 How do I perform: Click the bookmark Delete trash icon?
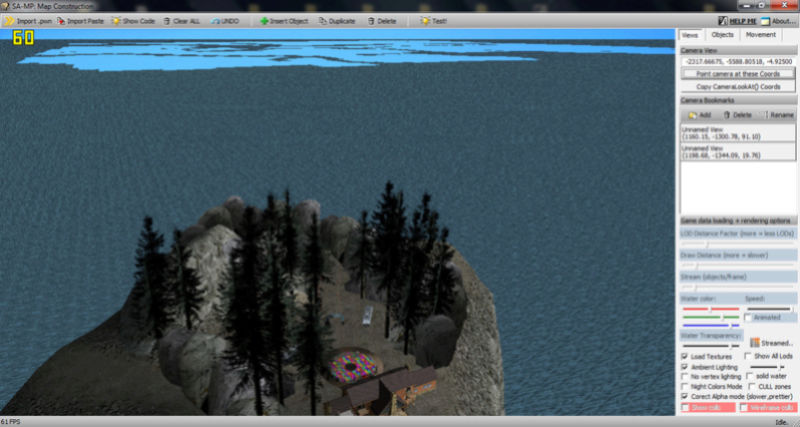(x=727, y=115)
